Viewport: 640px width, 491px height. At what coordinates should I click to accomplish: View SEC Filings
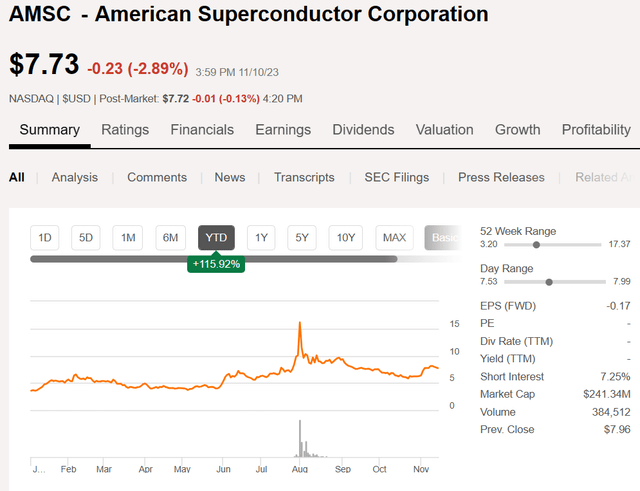pos(397,177)
